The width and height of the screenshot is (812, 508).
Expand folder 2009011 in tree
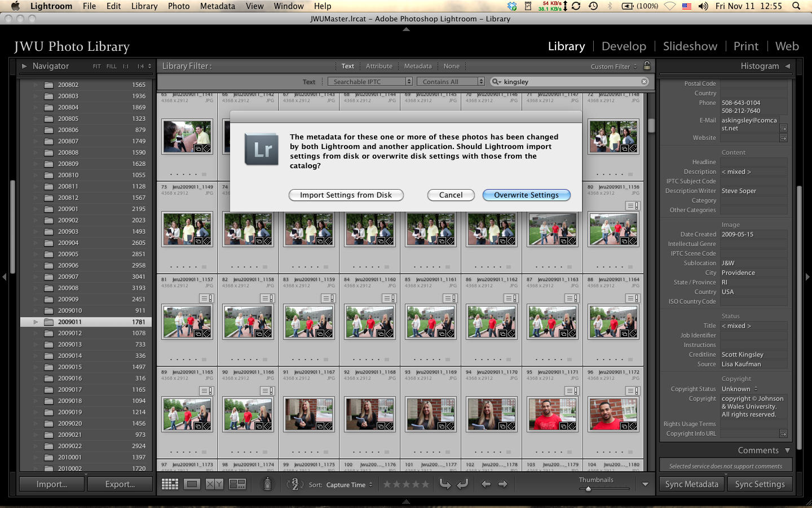tap(36, 322)
